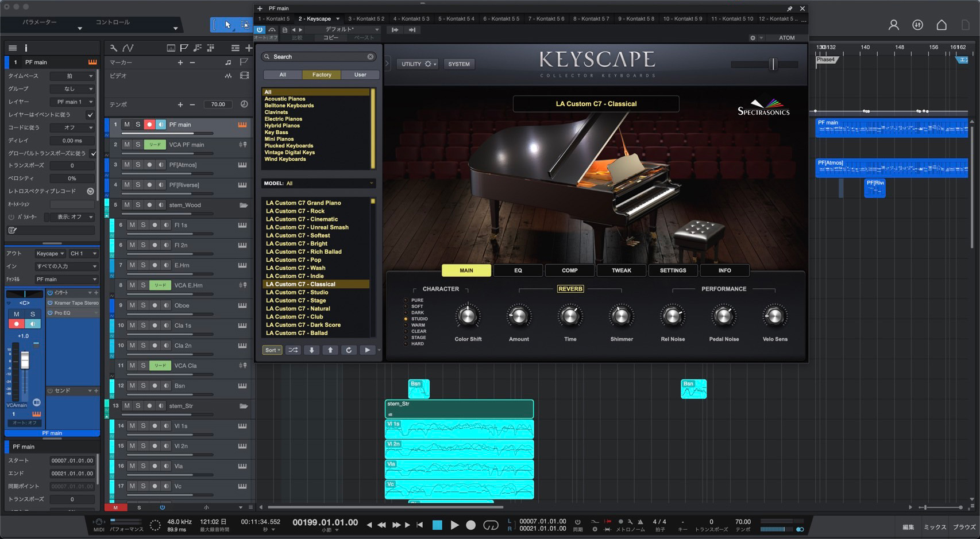The height and width of the screenshot is (539, 980).
Task: Refresh the Keyscape browser list
Action: 349,350
